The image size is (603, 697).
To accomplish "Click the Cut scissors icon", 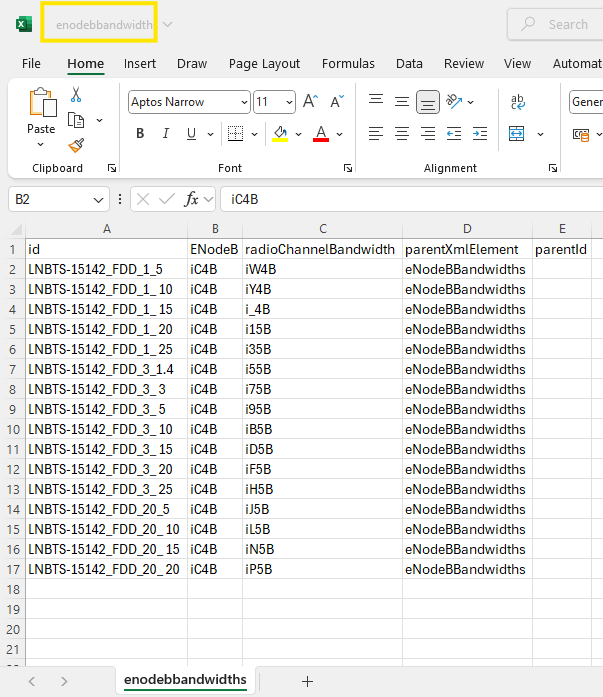I will pos(76,95).
